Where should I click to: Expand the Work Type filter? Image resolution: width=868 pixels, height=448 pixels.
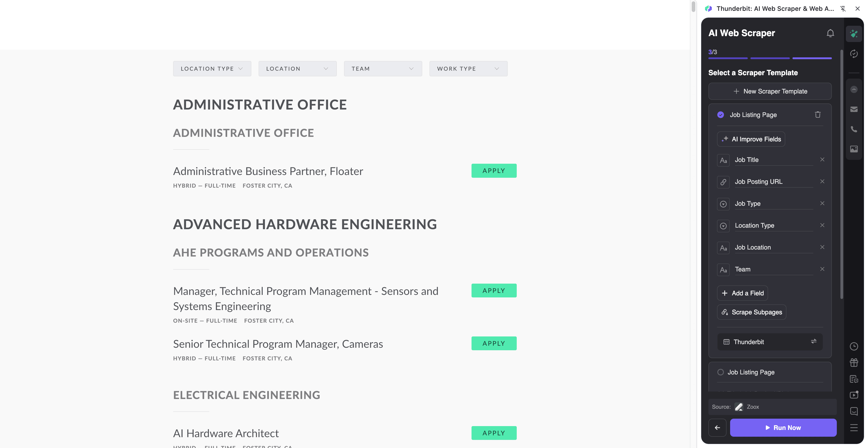tap(468, 68)
